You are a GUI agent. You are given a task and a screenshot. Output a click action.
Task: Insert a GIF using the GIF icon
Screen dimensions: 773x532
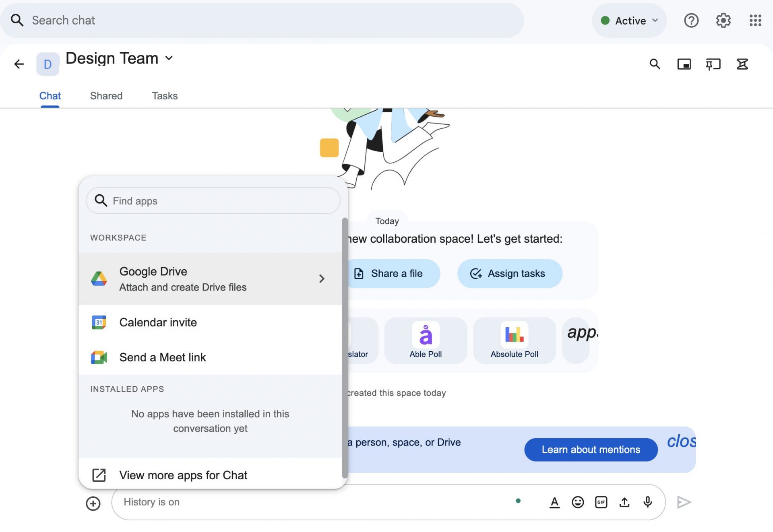[x=601, y=502]
